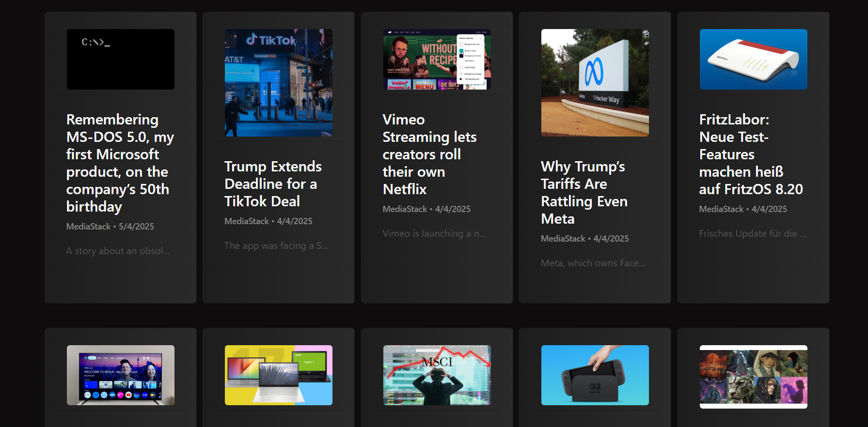Click the FritzBox router thumbnail
The height and width of the screenshot is (427, 868).
[x=753, y=59]
